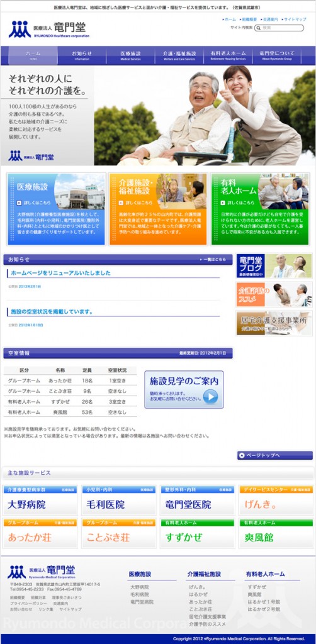Screen dimensions: 316x644
Task: Click the up-arrow icon on ページトップへ
Action: coord(242,455)
